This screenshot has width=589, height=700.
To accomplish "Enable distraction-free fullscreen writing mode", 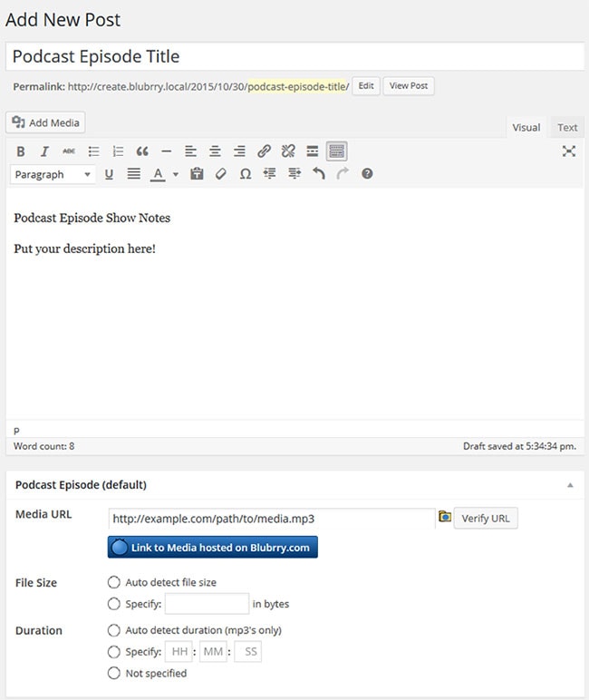I will click(569, 151).
